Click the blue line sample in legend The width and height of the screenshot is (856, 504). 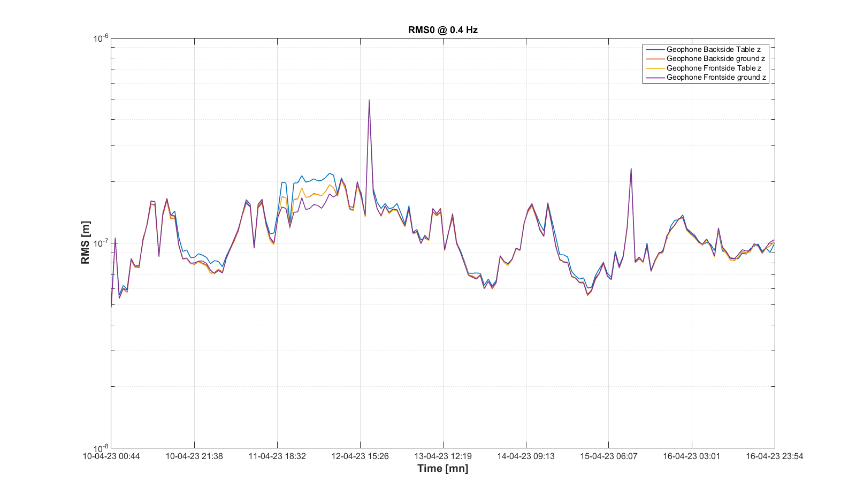[x=655, y=49]
